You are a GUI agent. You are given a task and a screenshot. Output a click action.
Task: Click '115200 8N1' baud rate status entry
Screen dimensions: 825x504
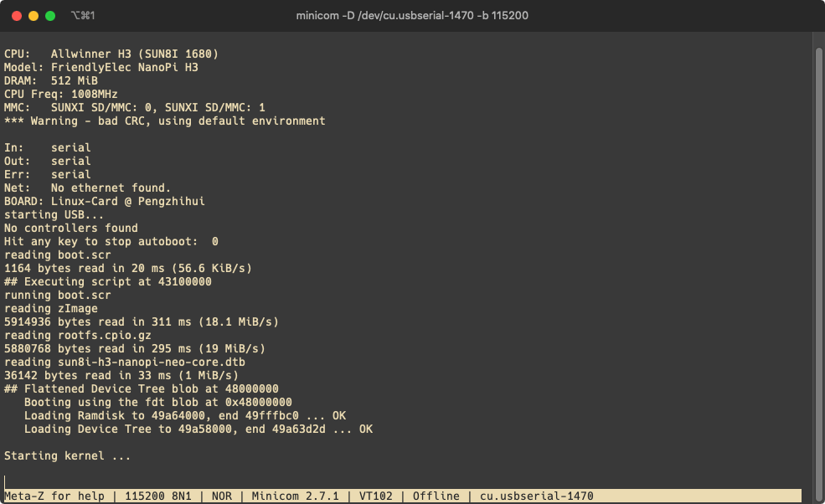point(157,496)
